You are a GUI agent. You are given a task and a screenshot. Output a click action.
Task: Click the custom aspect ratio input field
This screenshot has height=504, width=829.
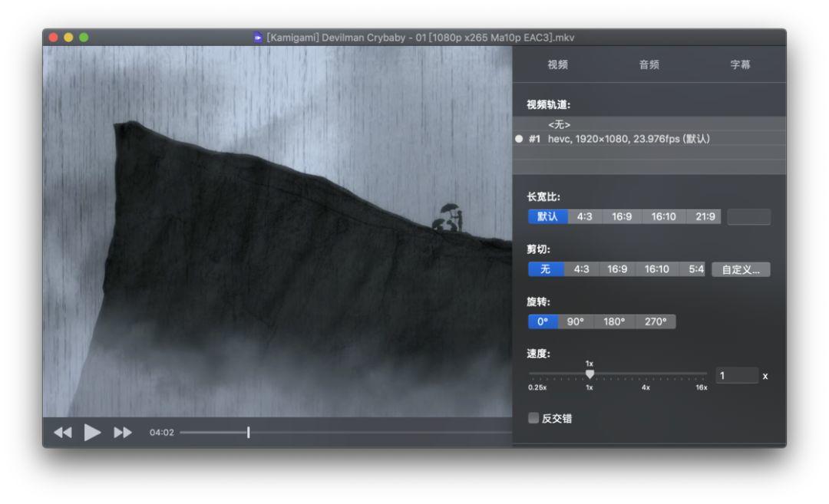[x=748, y=217]
